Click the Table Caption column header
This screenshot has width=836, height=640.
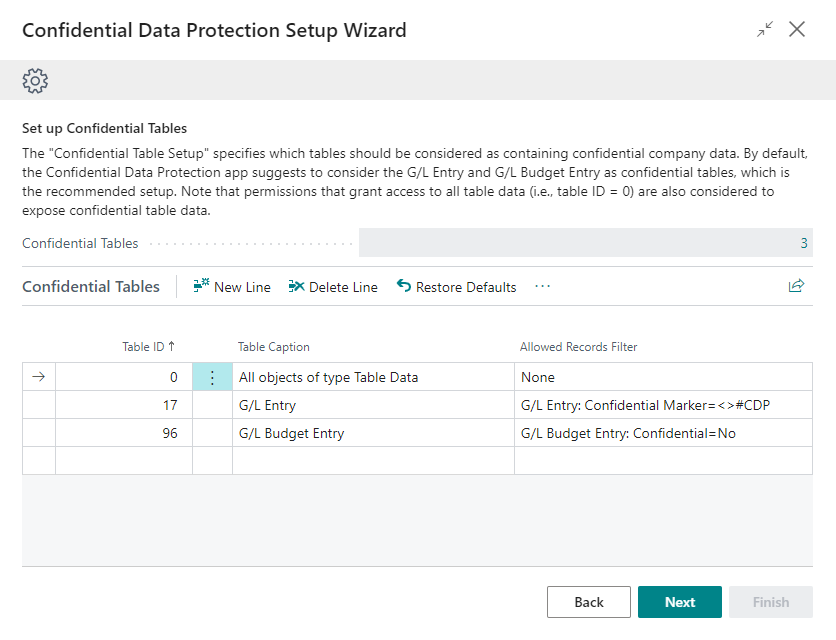point(273,347)
